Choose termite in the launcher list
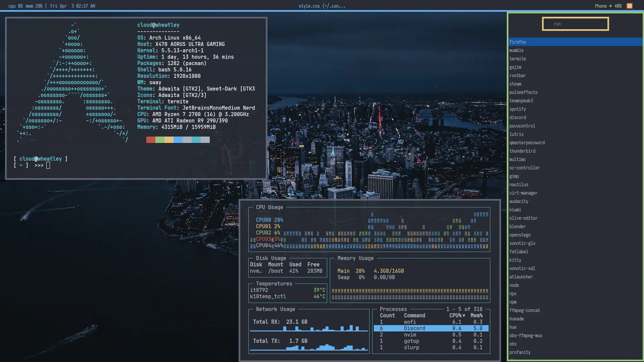 576,59
